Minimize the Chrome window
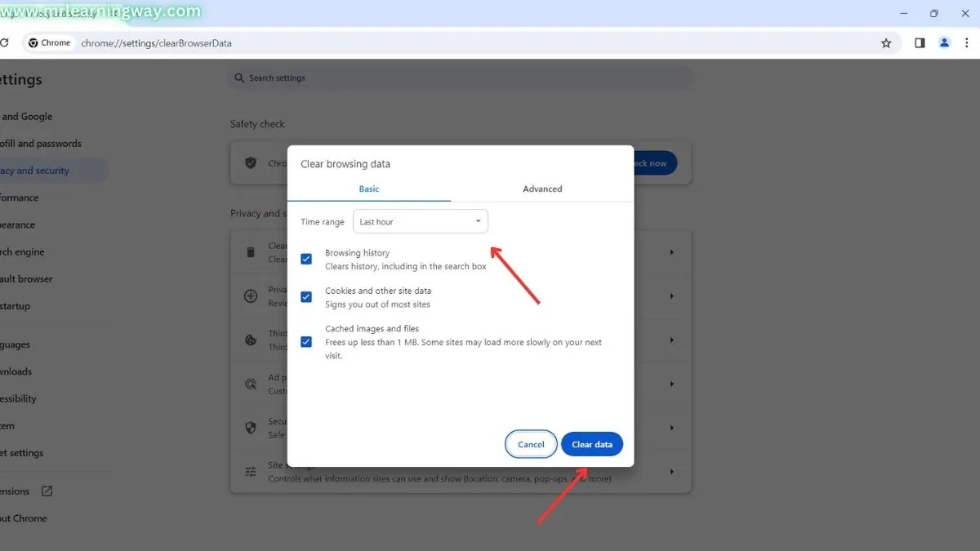 [904, 13]
